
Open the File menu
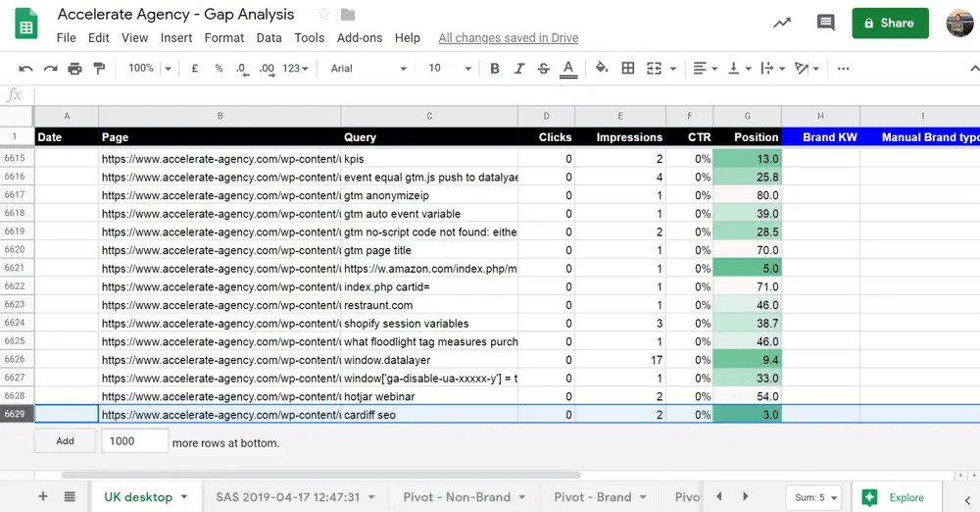[x=66, y=38]
